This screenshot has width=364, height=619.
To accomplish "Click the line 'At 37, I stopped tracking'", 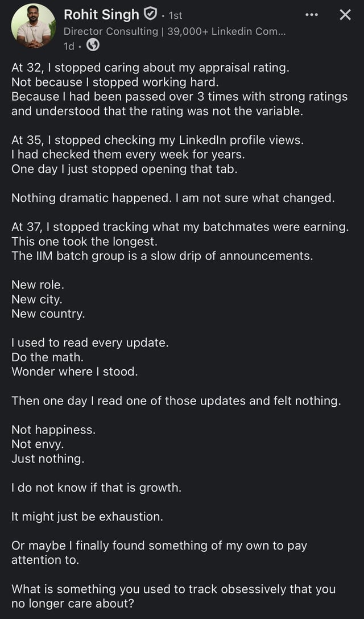I will tap(180, 228).
